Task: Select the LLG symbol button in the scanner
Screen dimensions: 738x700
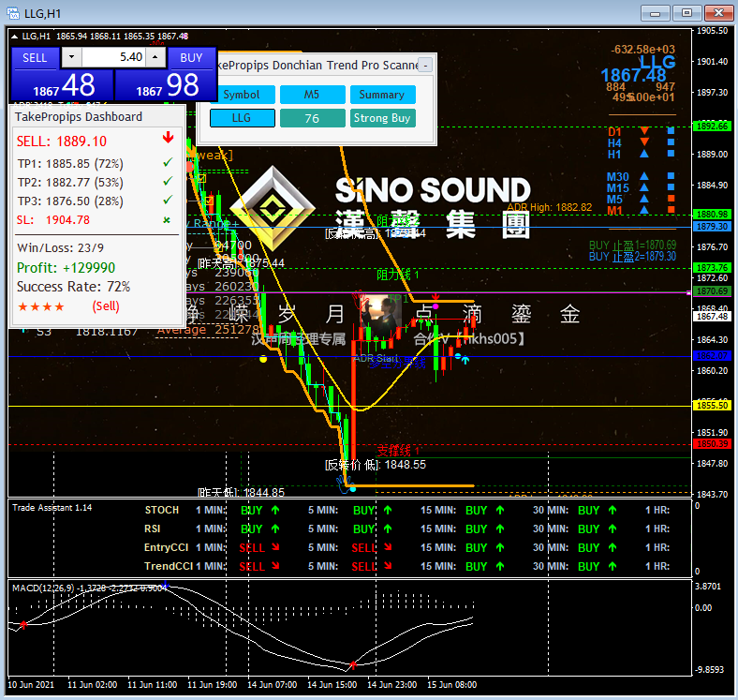Action: (x=242, y=118)
